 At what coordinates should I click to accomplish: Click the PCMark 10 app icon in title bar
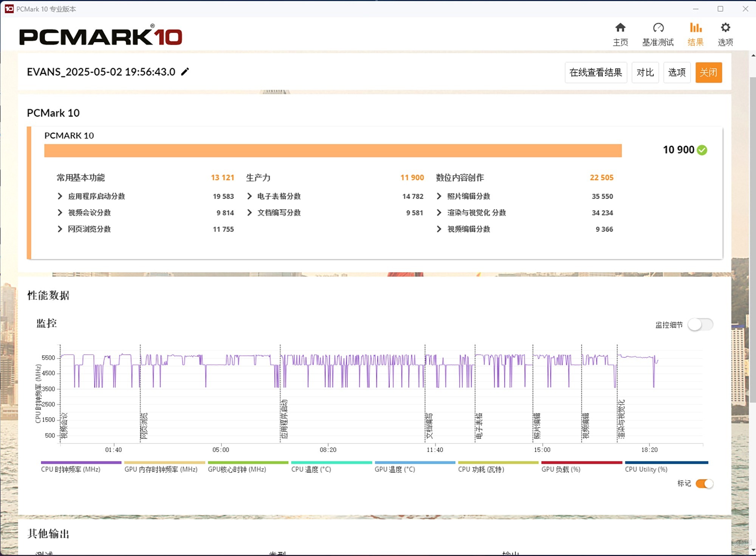click(x=9, y=9)
